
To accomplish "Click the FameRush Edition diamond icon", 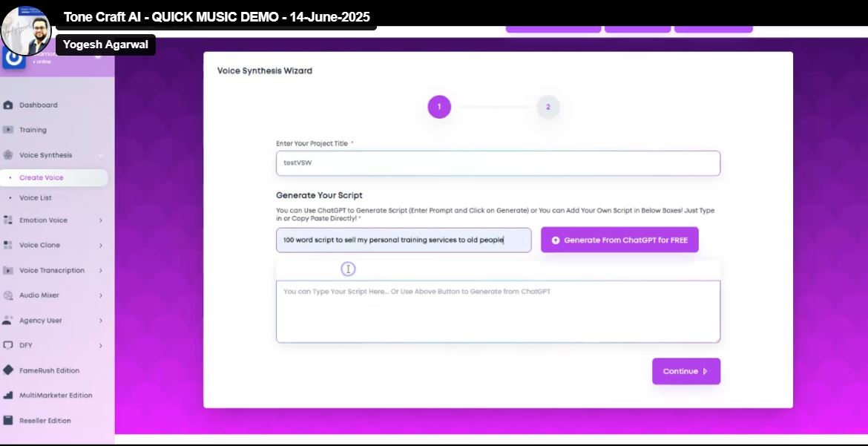I will [10, 370].
